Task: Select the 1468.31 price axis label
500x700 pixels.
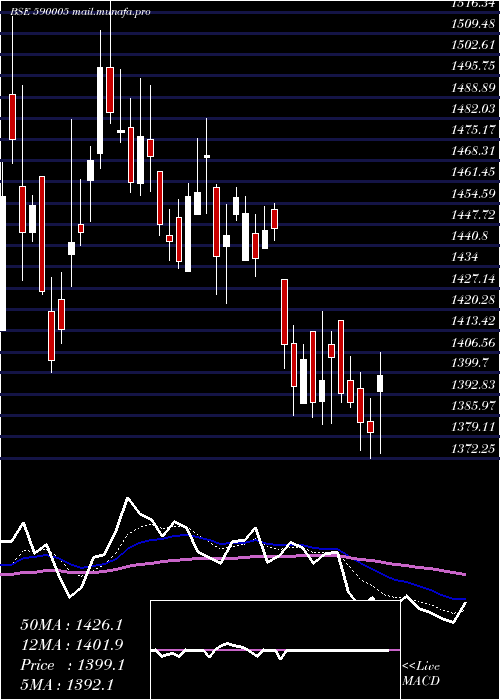Action: tap(473, 151)
